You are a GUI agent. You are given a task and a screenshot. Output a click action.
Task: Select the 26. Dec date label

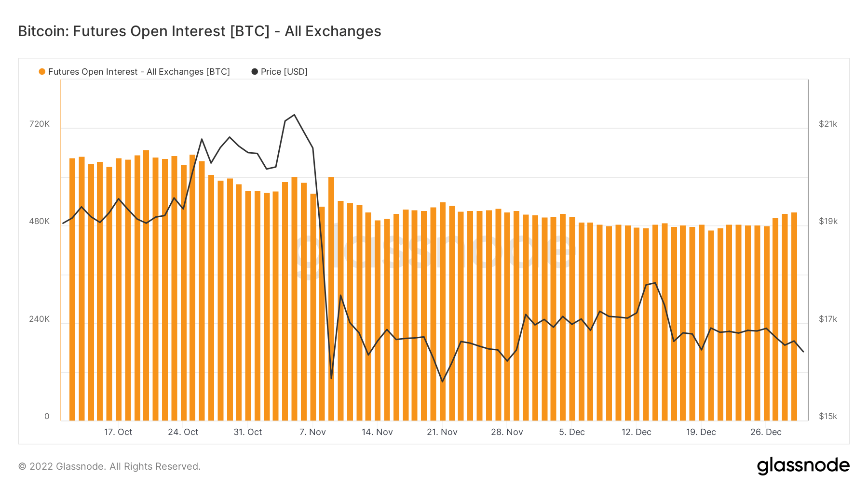click(766, 432)
